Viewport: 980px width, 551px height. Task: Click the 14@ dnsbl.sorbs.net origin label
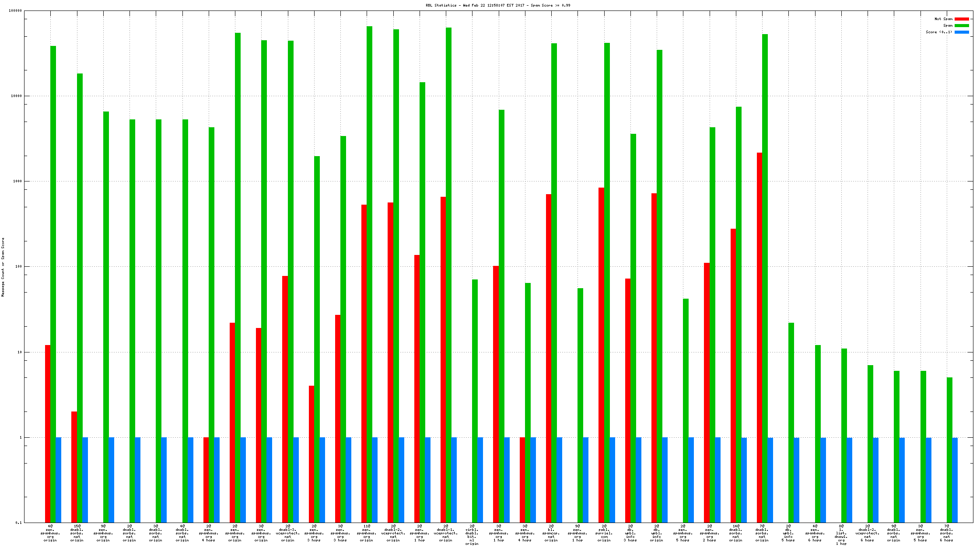pyautogui.click(x=735, y=533)
